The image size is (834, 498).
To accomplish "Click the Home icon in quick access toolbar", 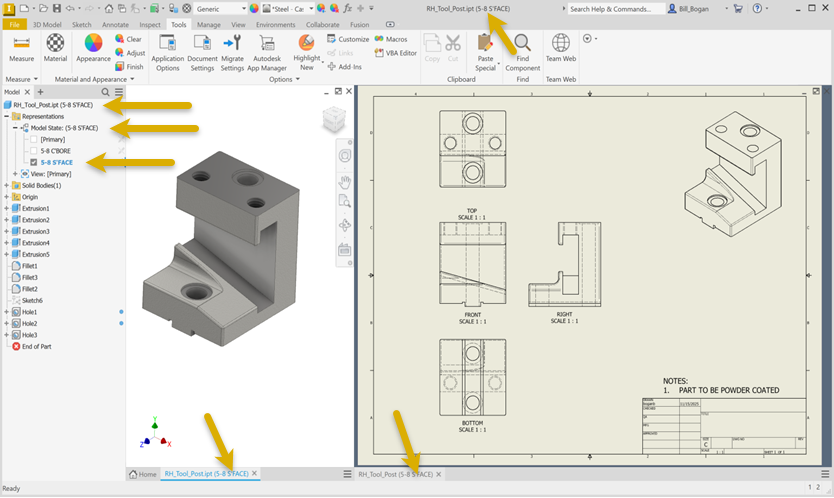I will tap(109, 9).
